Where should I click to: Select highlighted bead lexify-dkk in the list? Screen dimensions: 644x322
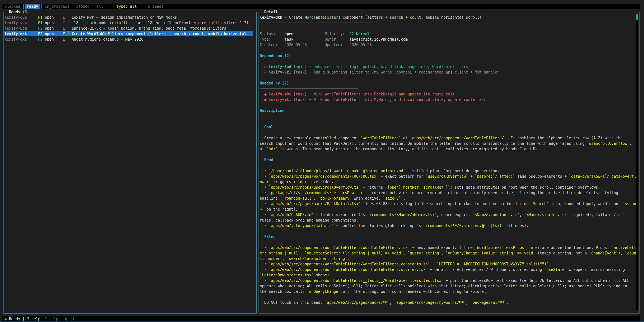click(129, 34)
